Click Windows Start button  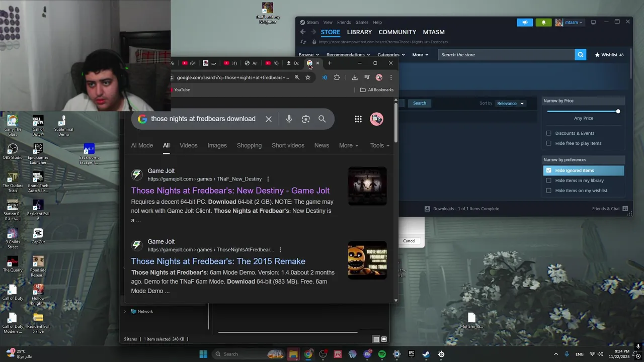point(203,354)
